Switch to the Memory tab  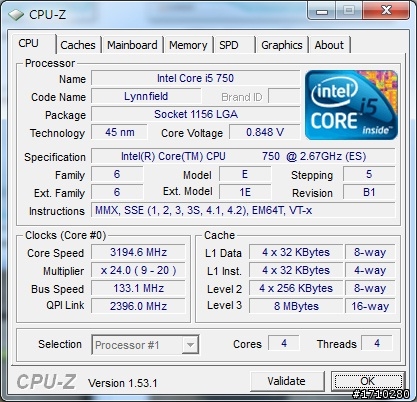click(188, 45)
